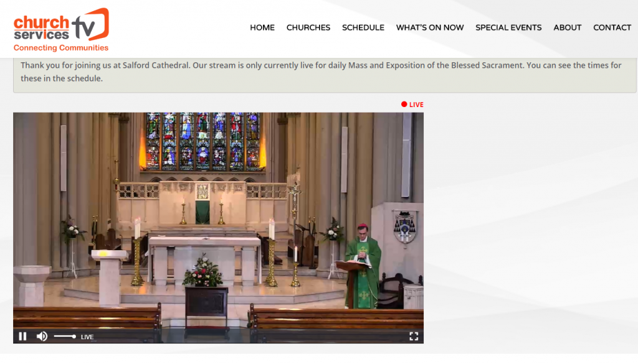
Task: Click the red LIVE indicator above the video
Action: (412, 105)
